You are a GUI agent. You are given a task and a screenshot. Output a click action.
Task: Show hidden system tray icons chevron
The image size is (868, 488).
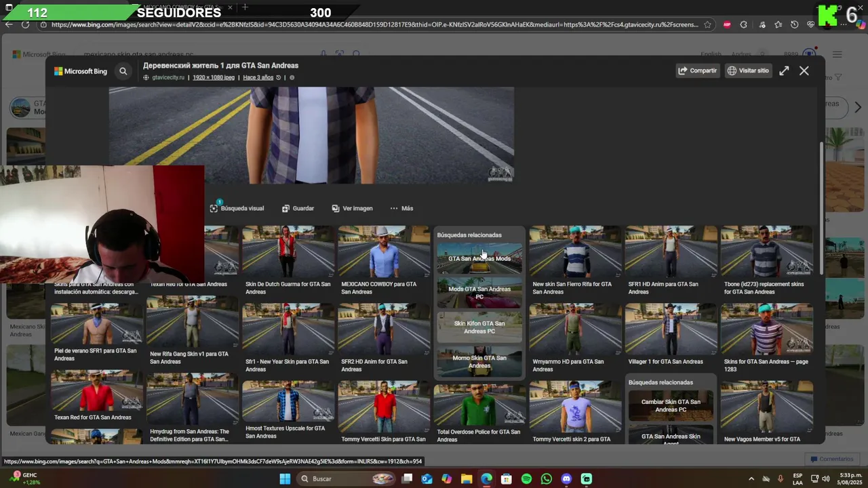tap(751, 479)
